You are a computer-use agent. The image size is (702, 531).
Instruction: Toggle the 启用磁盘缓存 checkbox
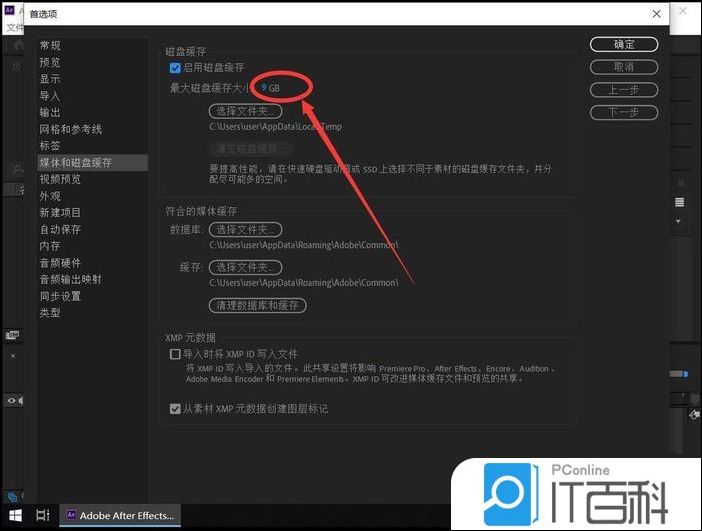click(175, 68)
